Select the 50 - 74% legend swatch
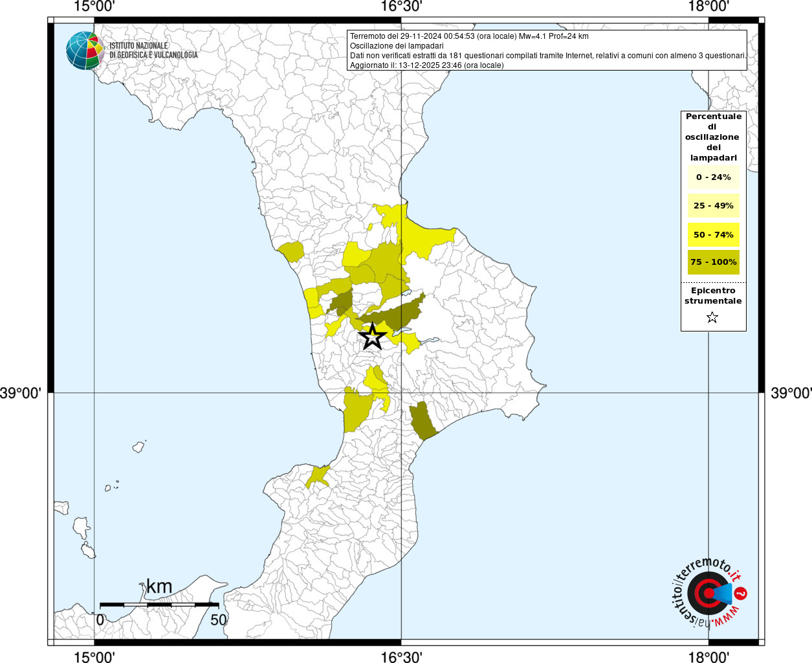812x663 pixels. pyautogui.click(x=713, y=234)
